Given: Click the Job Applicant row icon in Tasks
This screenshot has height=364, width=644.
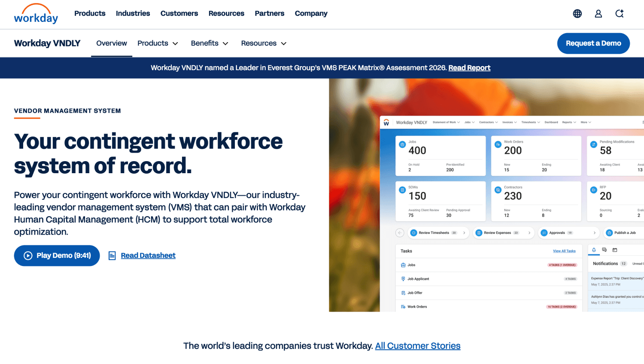Looking at the screenshot, I should 403,279.
